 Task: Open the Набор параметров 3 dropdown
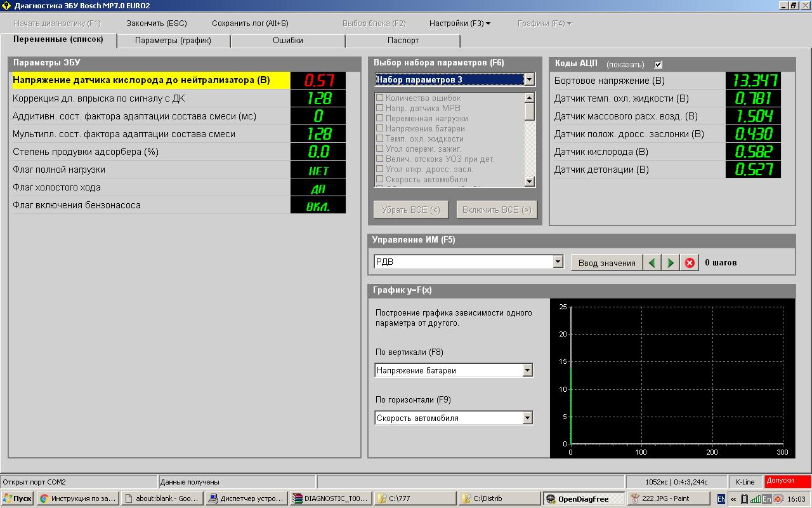coord(529,79)
